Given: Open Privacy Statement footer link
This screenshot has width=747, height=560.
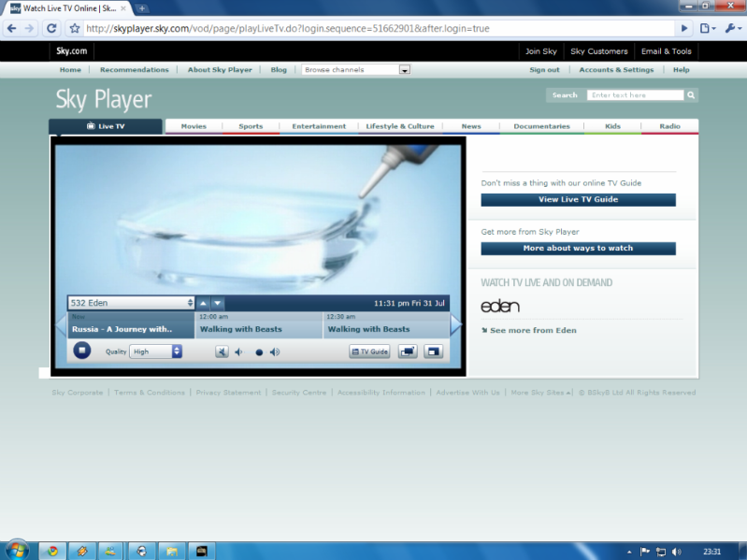Looking at the screenshot, I should pos(228,393).
